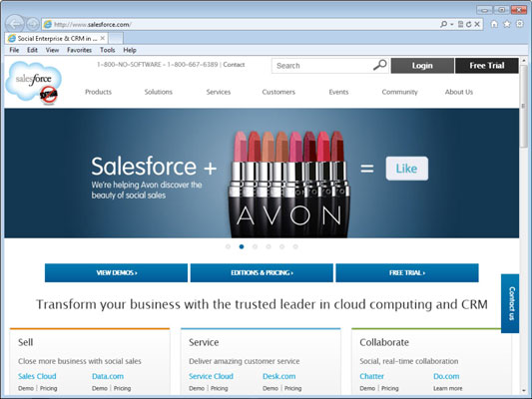The width and height of the screenshot is (532, 399).
Task: Open the Service Cloud link
Action: click(x=211, y=376)
